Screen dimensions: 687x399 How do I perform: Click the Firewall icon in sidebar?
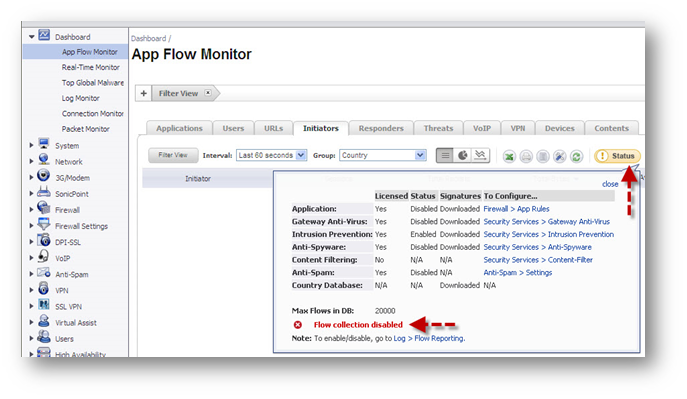[43, 208]
